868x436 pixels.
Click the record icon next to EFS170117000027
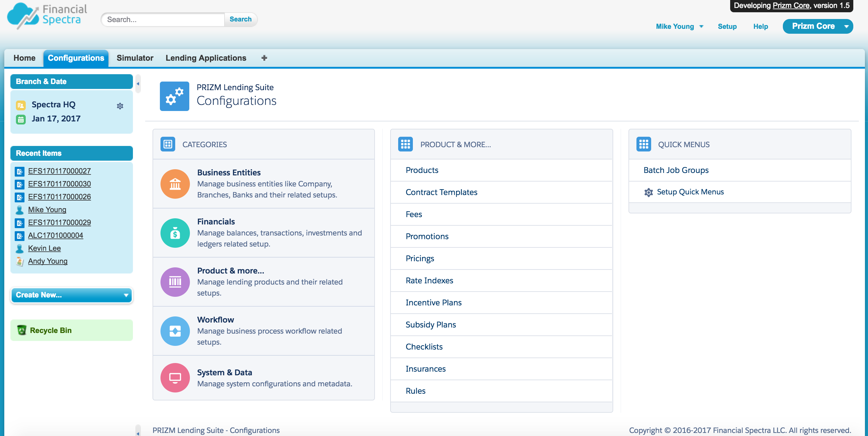(x=20, y=171)
